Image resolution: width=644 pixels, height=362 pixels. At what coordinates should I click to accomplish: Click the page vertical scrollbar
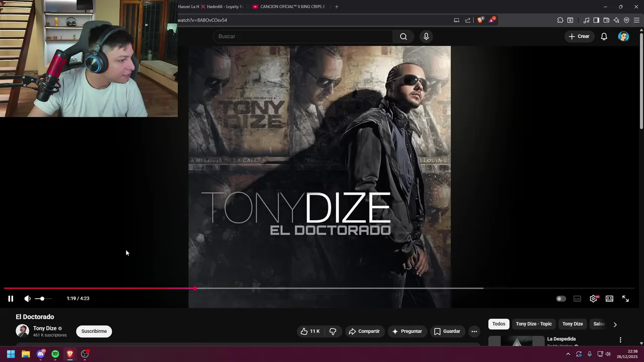point(641,80)
